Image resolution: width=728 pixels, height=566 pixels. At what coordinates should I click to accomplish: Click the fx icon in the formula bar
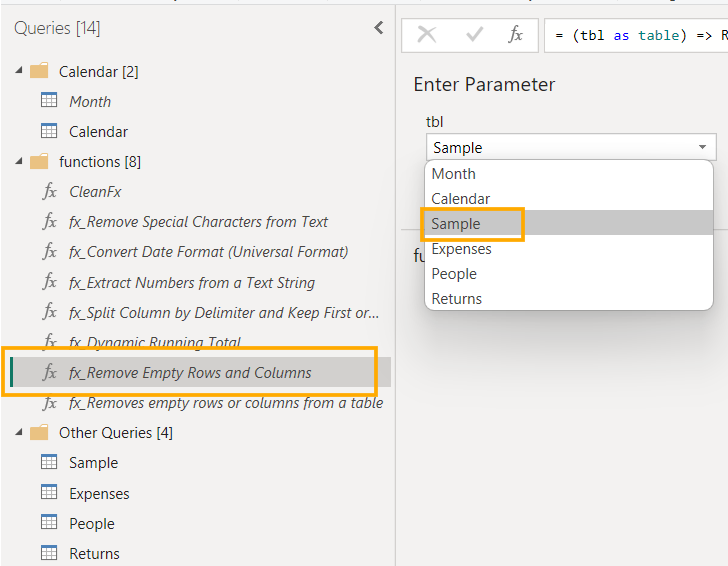pos(515,35)
